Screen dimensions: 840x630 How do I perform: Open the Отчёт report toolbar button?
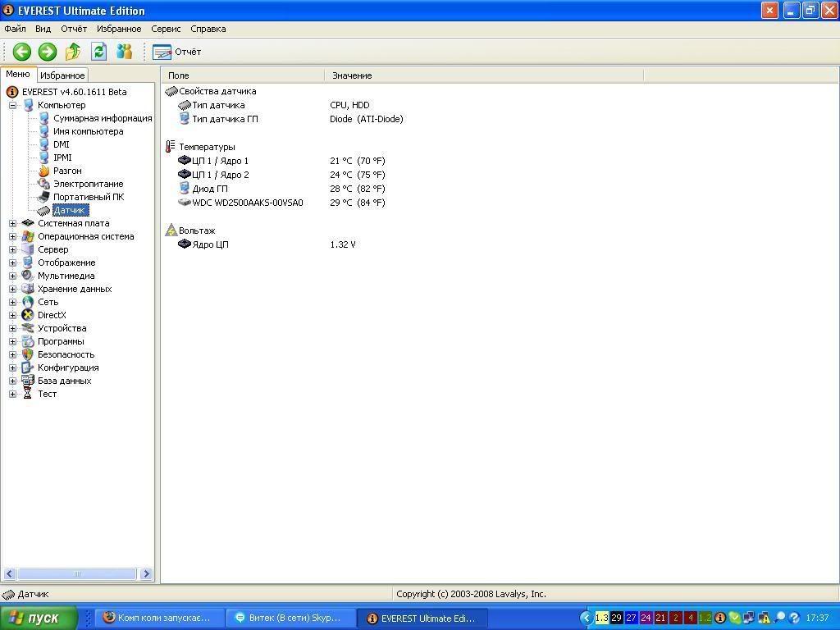(x=177, y=52)
